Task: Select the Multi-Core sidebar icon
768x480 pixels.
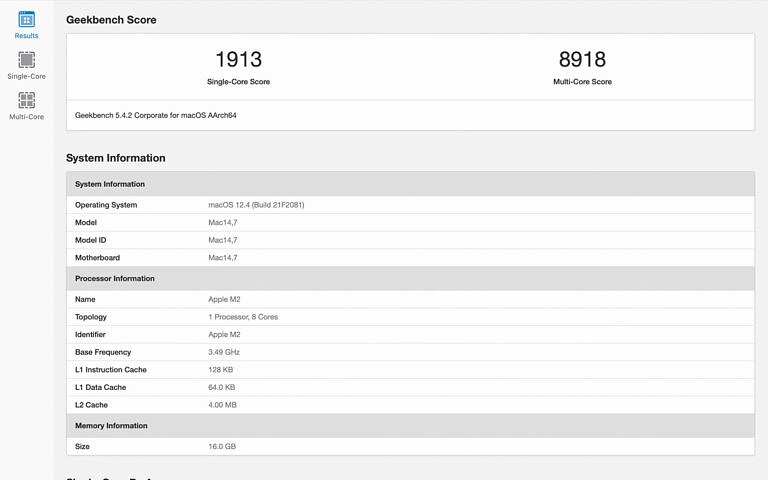Action: click(x=26, y=100)
